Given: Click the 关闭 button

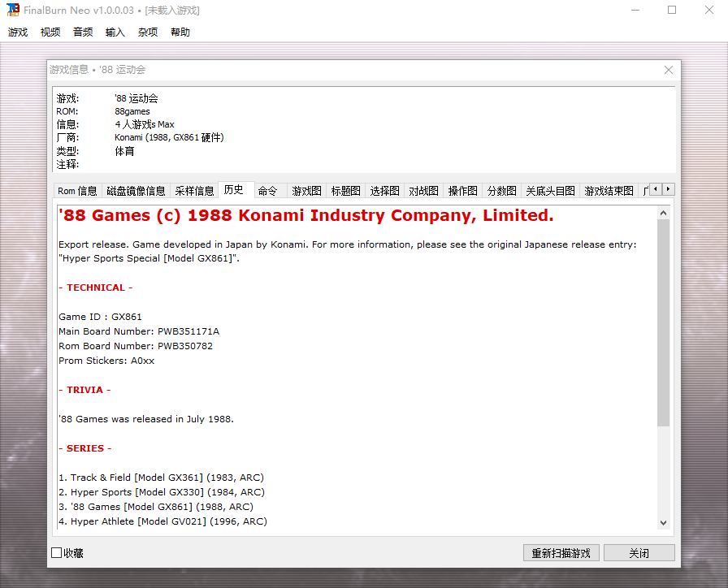Looking at the screenshot, I should (x=639, y=553).
